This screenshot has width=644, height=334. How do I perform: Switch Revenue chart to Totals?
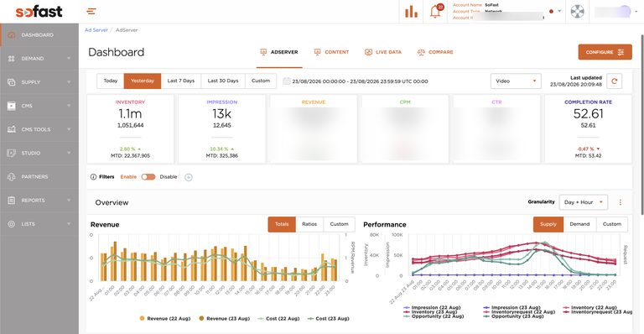tap(282, 224)
